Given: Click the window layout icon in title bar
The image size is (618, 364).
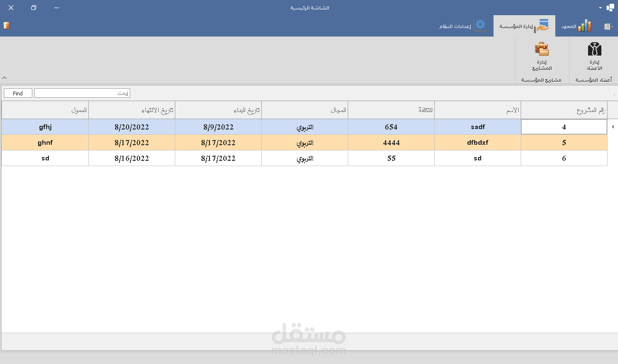Looking at the screenshot, I should coord(610,8).
